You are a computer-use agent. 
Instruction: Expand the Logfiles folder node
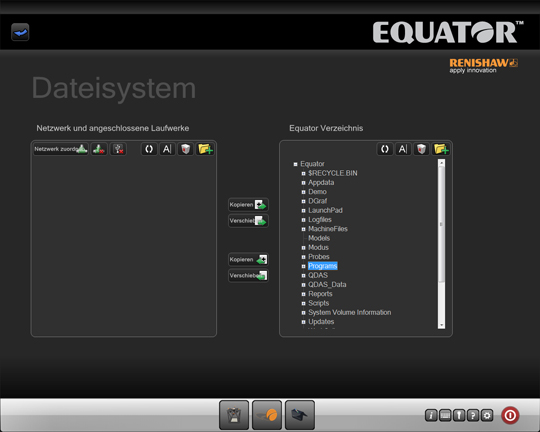(303, 220)
